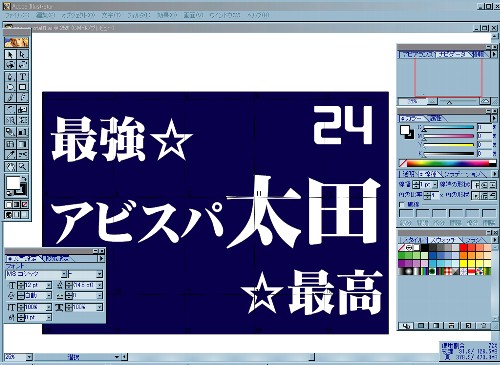Select the Type tool
This screenshot has height=365, width=500.
22,77
